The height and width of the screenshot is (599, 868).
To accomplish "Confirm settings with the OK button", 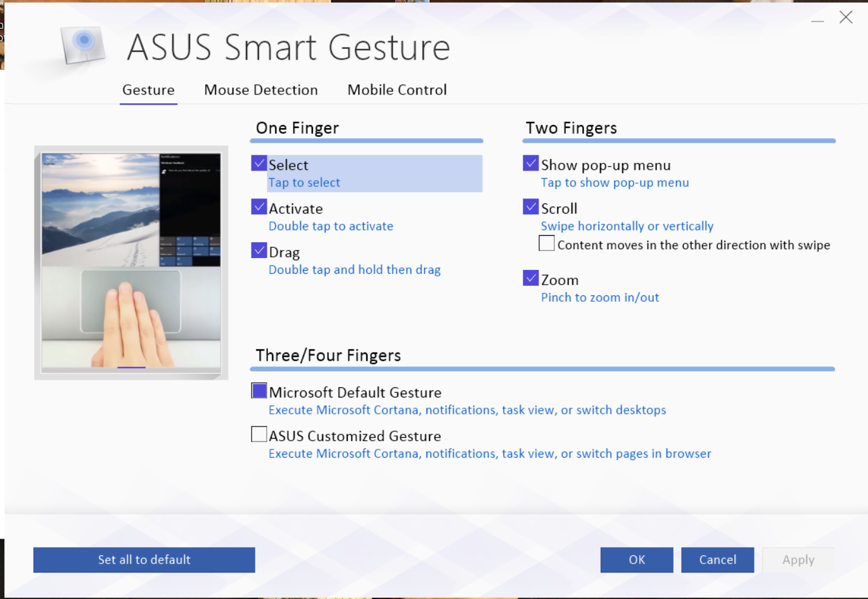I will 637,560.
